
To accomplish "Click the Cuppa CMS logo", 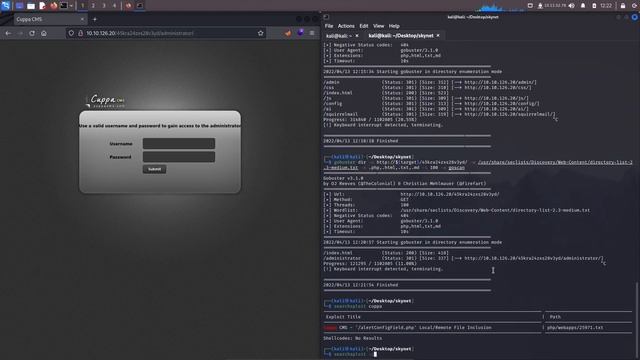I will pyautogui.click(x=106, y=100).
